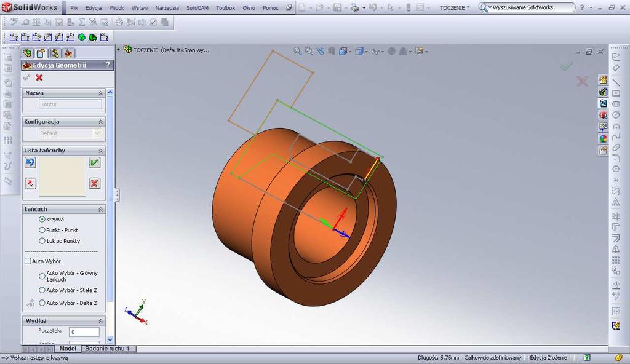Screen dimensions: 630x364
Task: Open the Edycja menu
Action: (94, 7)
